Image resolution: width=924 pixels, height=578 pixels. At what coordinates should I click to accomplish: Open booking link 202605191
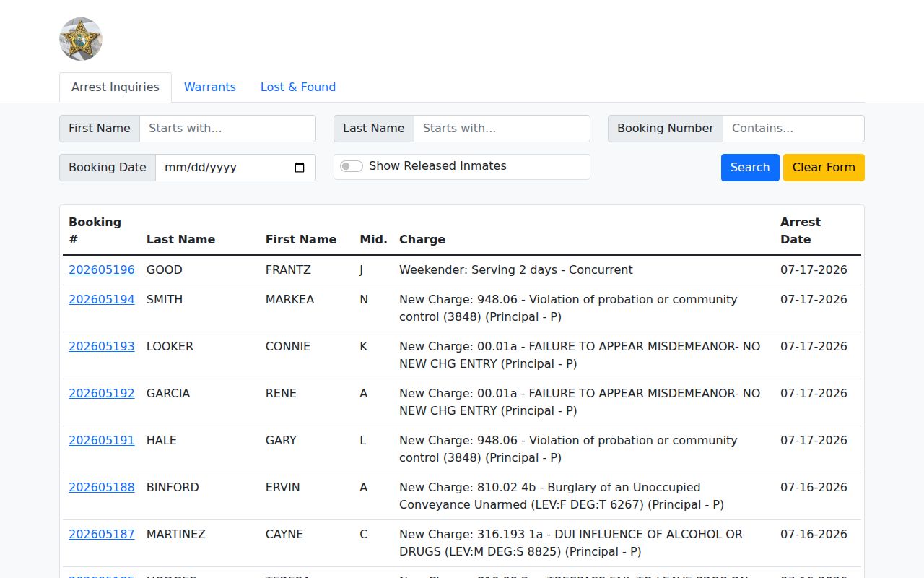tap(102, 441)
